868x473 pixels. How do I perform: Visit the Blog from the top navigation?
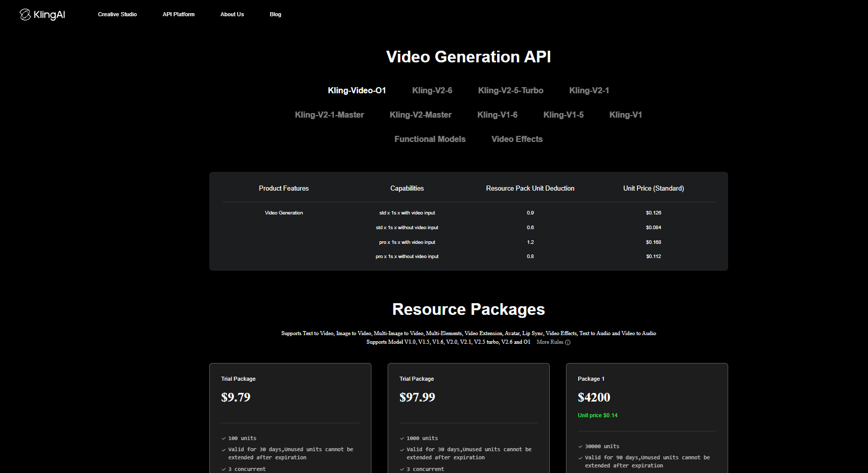[x=275, y=14]
